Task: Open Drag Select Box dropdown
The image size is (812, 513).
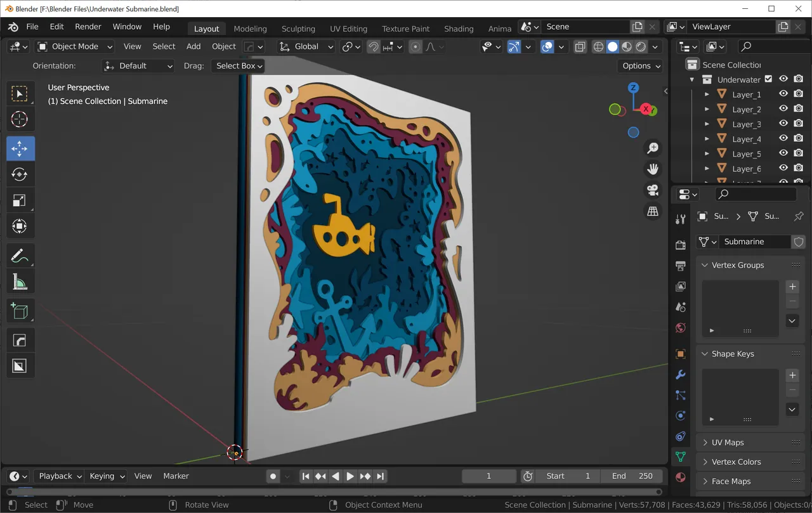Action: click(237, 66)
